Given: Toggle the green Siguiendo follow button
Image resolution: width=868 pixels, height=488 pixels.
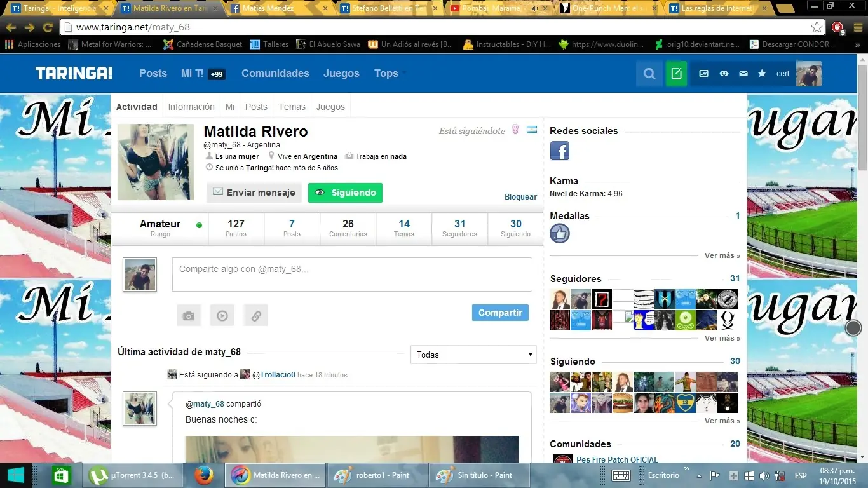Looking at the screenshot, I should coord(345,193).
